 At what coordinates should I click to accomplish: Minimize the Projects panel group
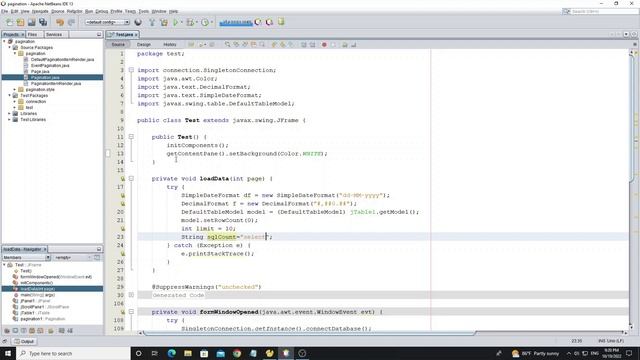coord(99,35)
